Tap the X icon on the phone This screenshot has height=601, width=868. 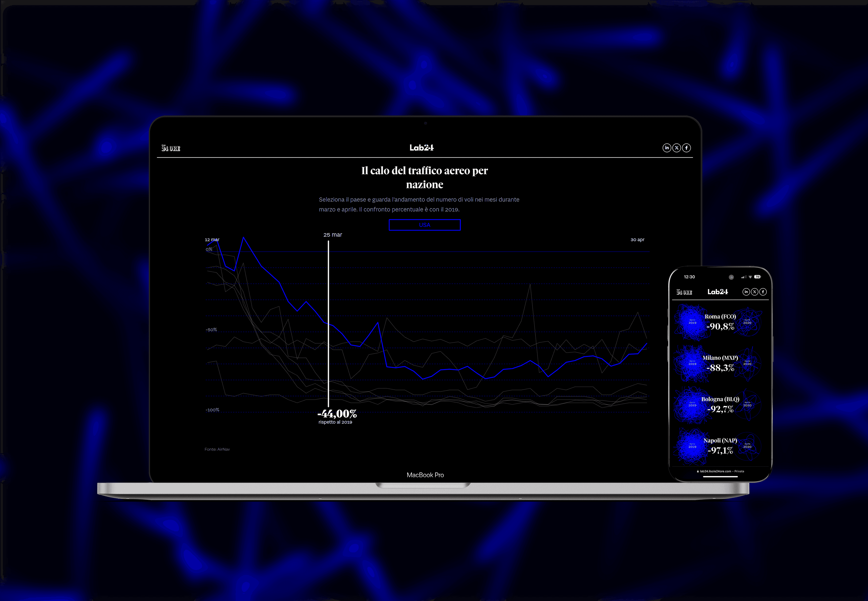754,292
